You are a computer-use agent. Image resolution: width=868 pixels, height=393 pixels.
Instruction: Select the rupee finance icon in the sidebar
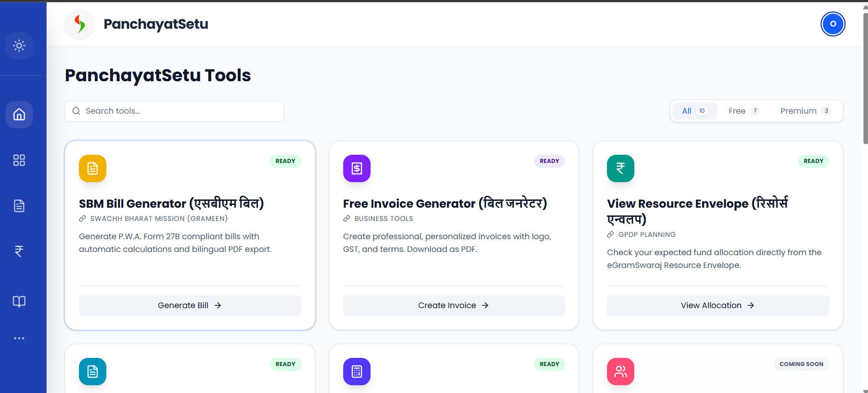pyautogui.click(x=19, y=251)
